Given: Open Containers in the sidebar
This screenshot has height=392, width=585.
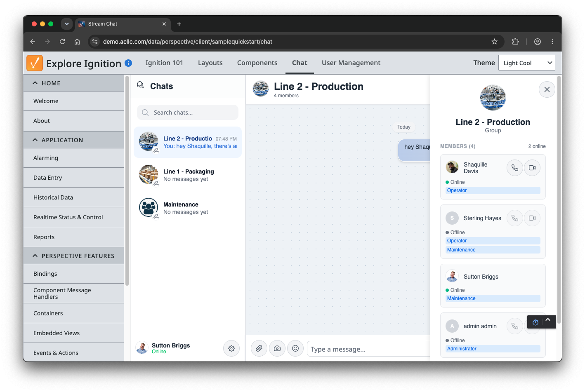Looking at the screenshot, I should (73, 313).
